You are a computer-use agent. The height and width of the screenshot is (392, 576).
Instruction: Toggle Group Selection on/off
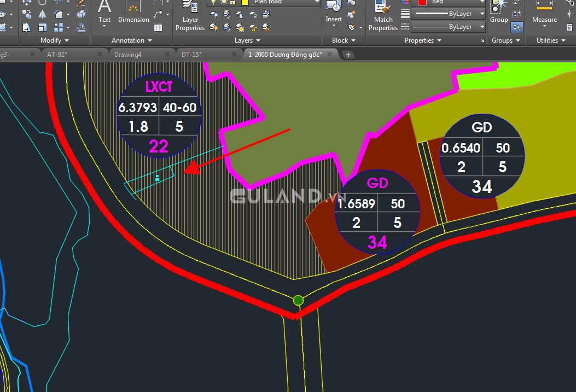click(x=516, y=27)
